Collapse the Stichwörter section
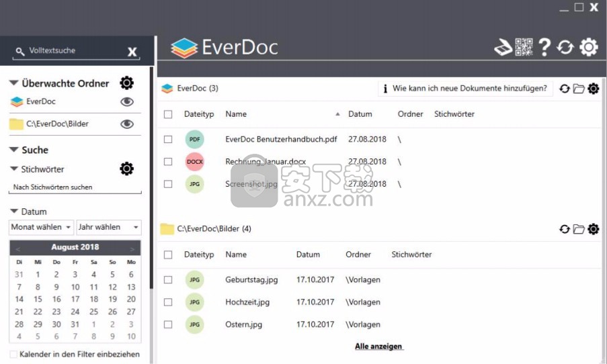 tap(14, 169)
